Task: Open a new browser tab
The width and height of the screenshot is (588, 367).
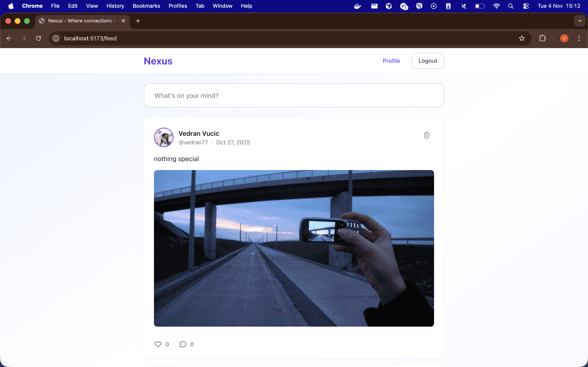Action: (138, 21)
